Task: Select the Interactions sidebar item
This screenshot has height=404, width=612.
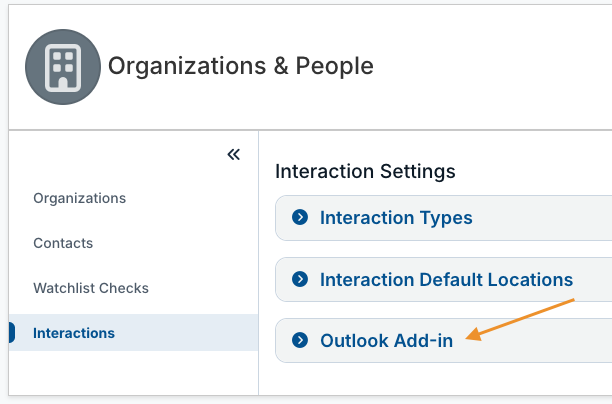Action: coord(133,333)
